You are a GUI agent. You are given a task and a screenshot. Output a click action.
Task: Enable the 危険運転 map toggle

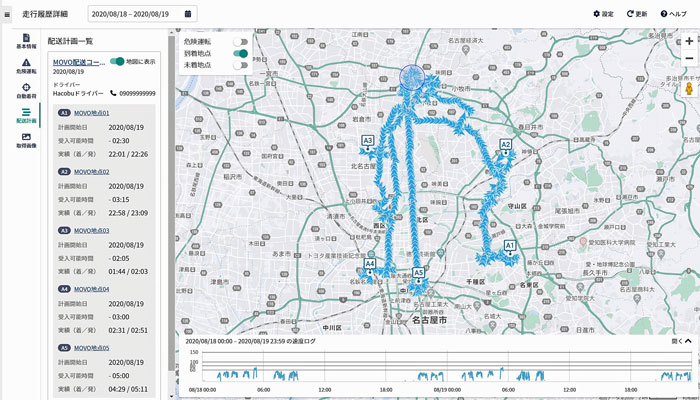[x=240, y=42]
